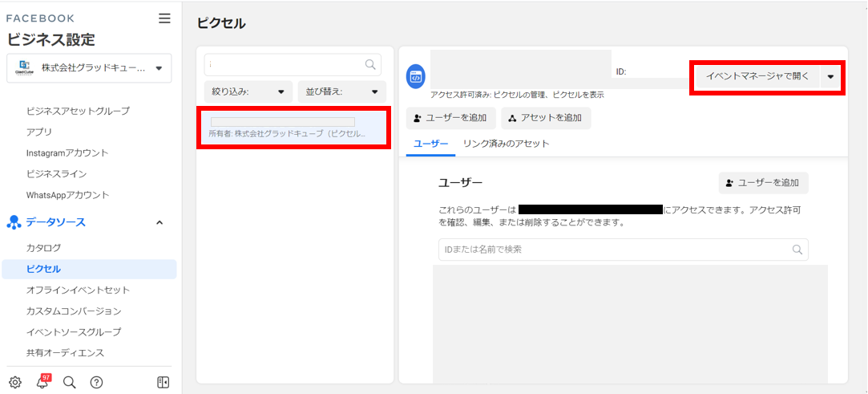
Task: Select the pixel row owned by 株式会社グラッドキューブ
Action: click(x=294, y=128)
